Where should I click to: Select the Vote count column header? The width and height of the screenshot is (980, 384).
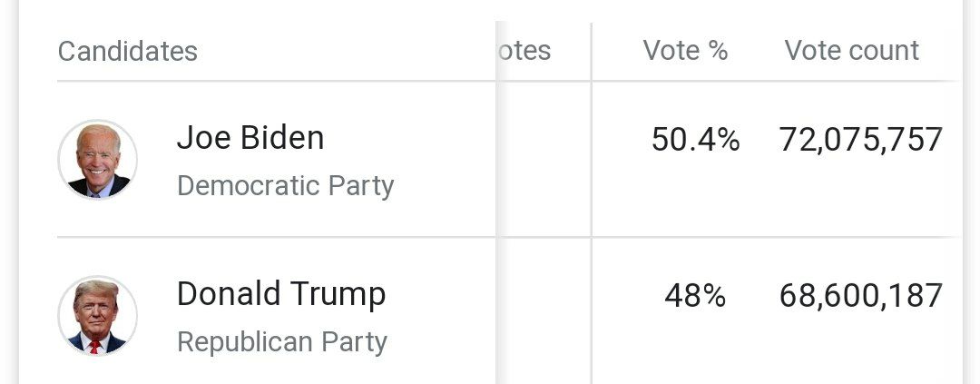pos(851,51)
